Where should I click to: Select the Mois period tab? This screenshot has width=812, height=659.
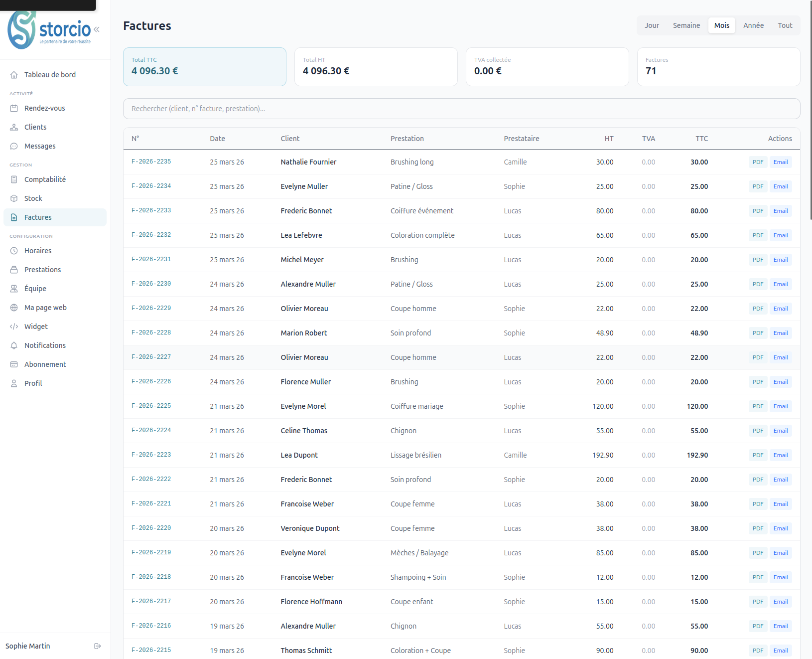coord(721,25)
